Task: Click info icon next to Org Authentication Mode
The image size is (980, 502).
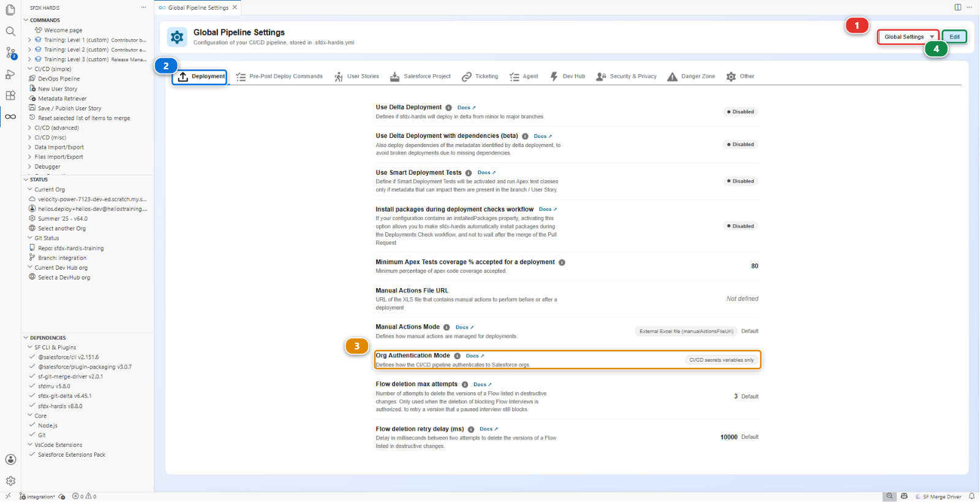Action: click(457, 356)
